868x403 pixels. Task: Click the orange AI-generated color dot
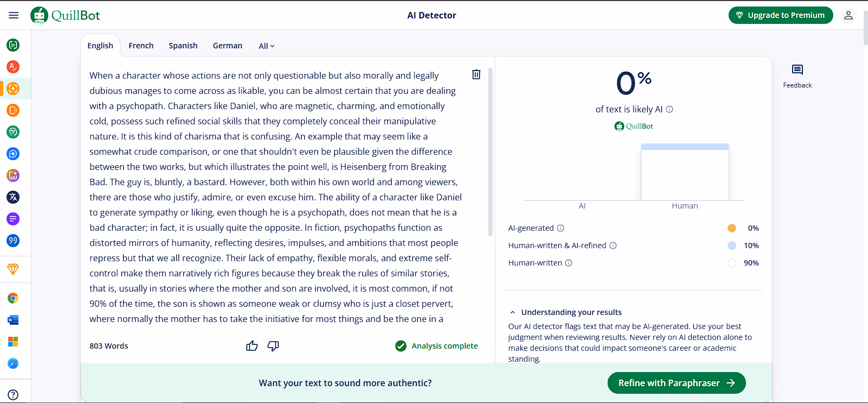tap(732, 228)
